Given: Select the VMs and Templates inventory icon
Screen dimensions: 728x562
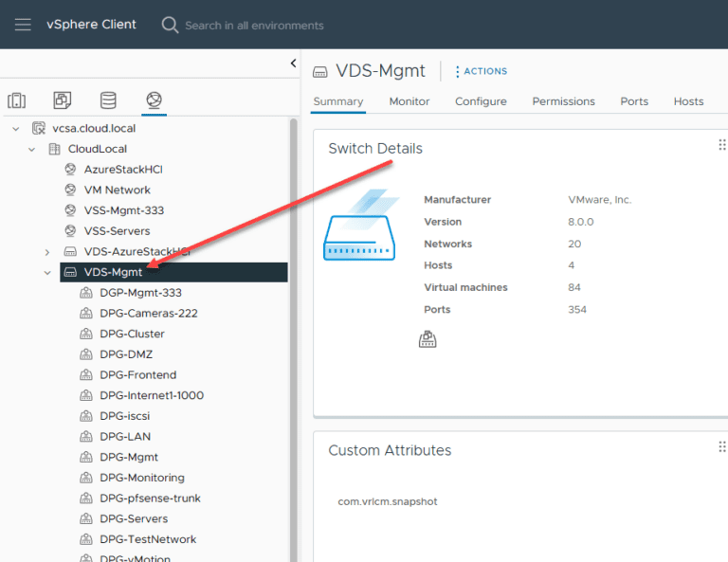Looking at the screenshot, I should 63,100.
